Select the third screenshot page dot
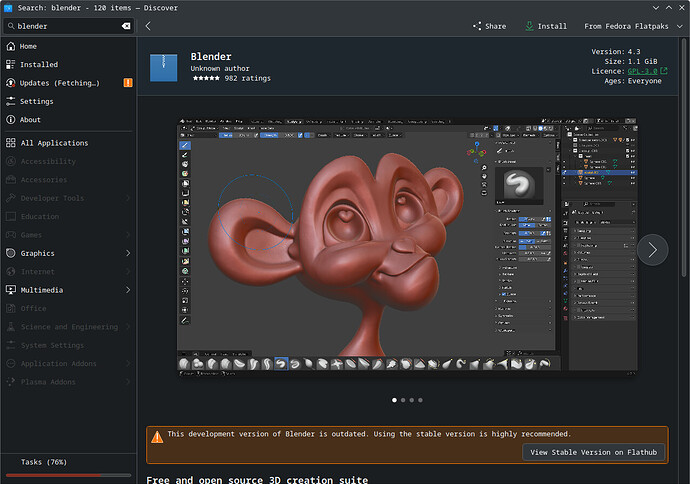The height and width of the screenshot is (484, 690). [411, 399]
